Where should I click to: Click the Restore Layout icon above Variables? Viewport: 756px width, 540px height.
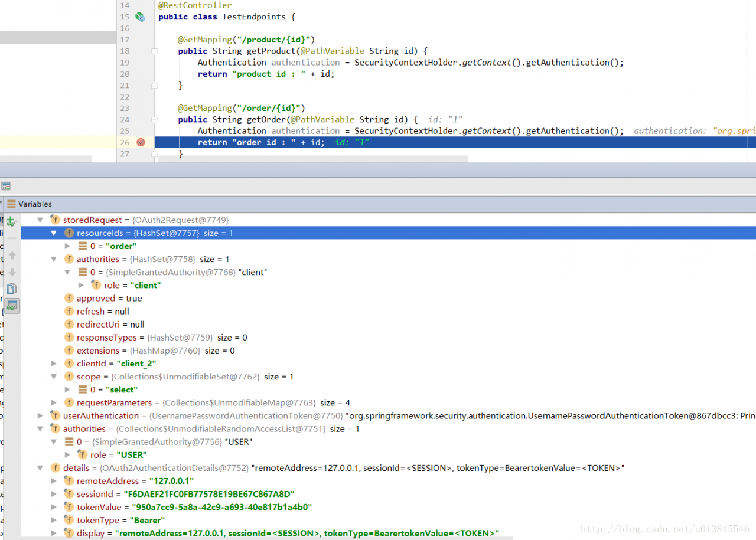[x=6, y=186]
